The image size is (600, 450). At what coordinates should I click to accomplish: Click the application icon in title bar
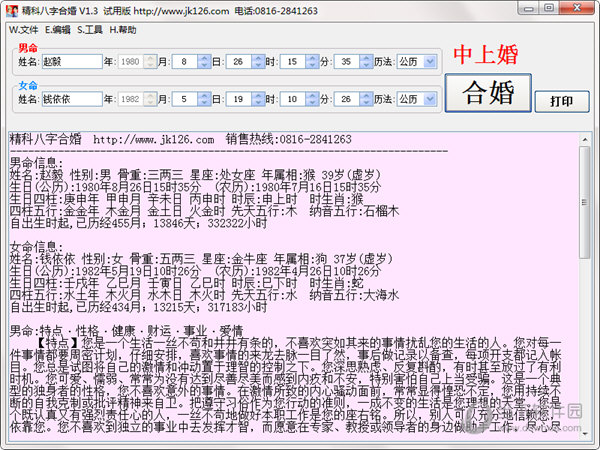coord(12,11)
